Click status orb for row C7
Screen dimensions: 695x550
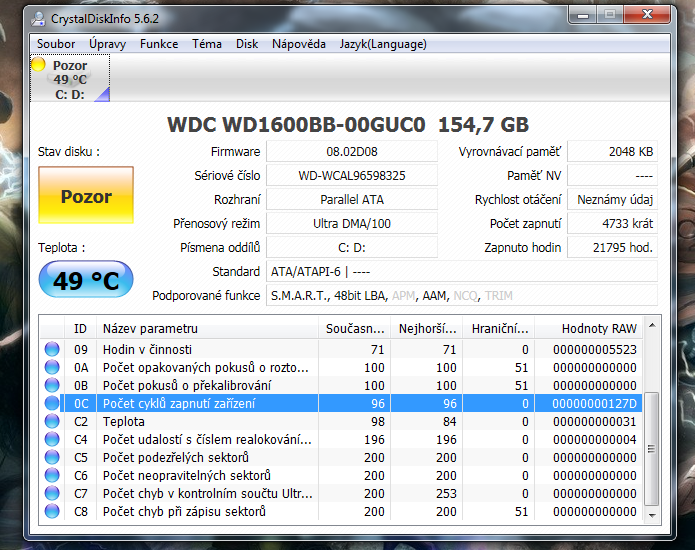click(52, 493)
